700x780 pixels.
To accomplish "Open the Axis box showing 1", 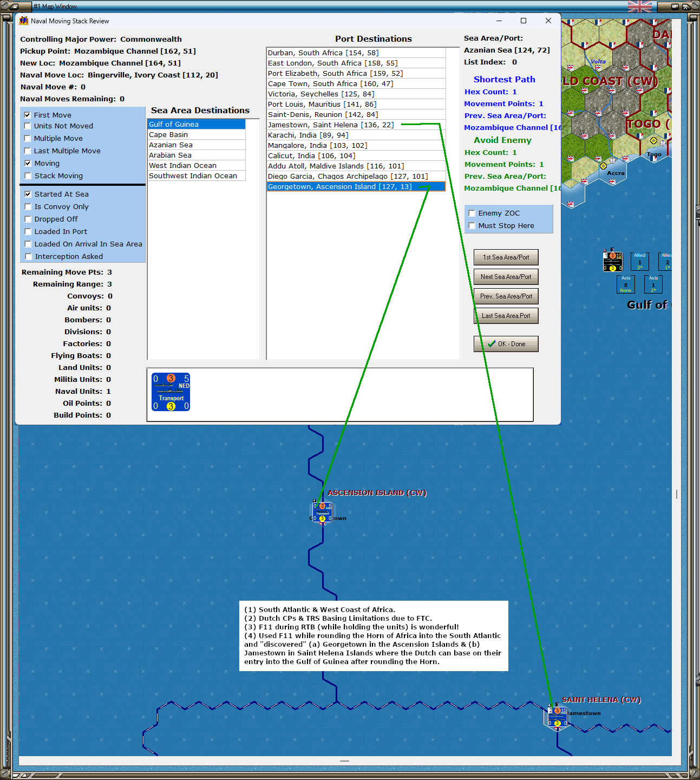I will [653, 284].
